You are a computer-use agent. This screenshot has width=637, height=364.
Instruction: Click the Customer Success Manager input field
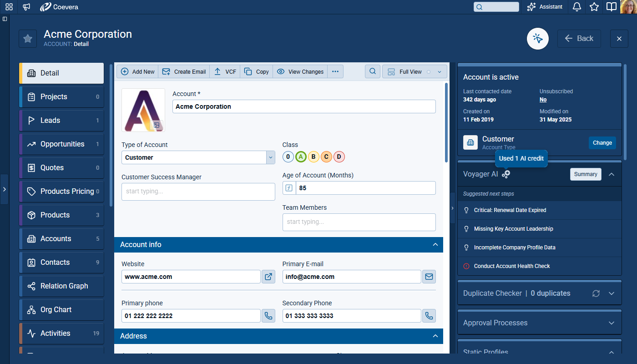(x=198, y=192)
